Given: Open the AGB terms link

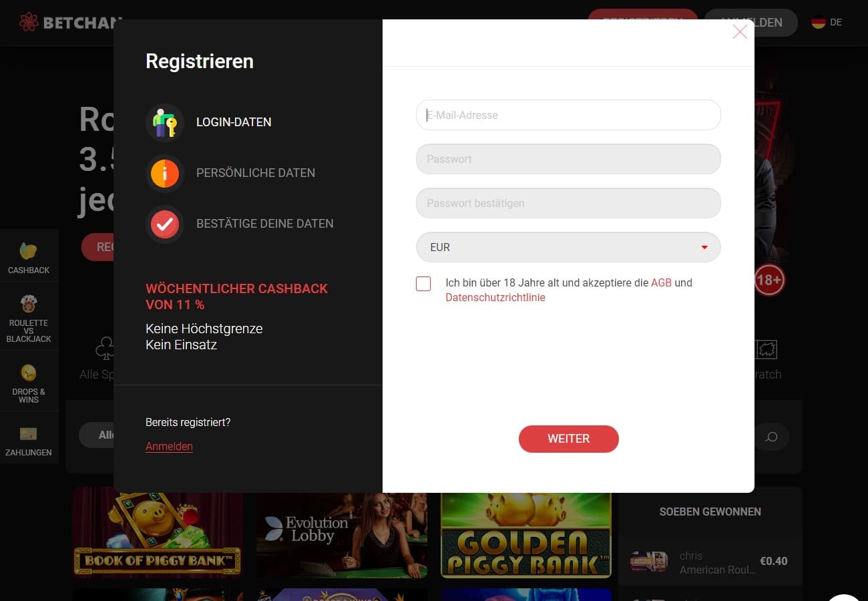Looking at the screenshot, I should pos(661,282).
